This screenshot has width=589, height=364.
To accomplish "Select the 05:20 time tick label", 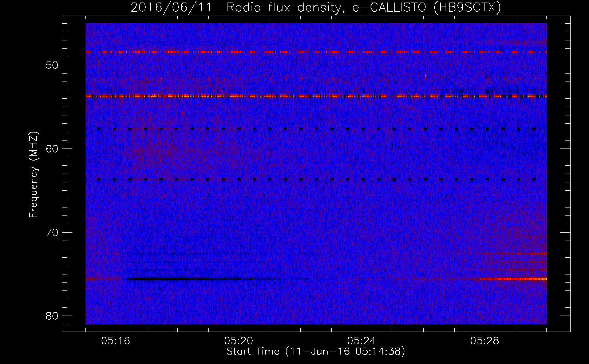I will 239,341.
